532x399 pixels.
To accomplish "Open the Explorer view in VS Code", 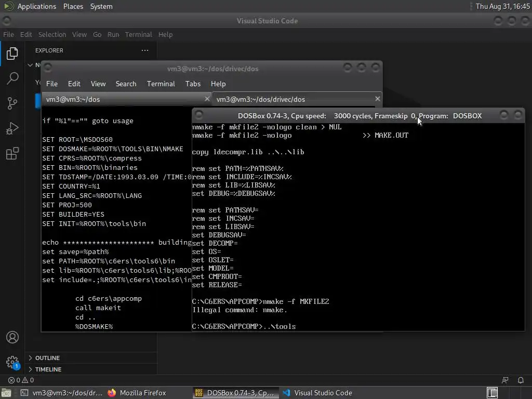I will tap(12, 54).
